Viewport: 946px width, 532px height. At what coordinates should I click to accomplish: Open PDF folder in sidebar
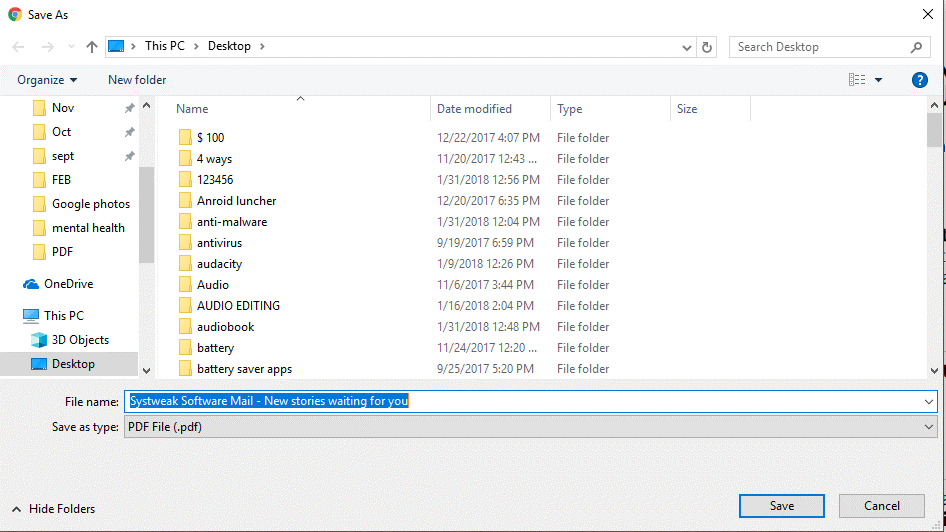(62, 252)
